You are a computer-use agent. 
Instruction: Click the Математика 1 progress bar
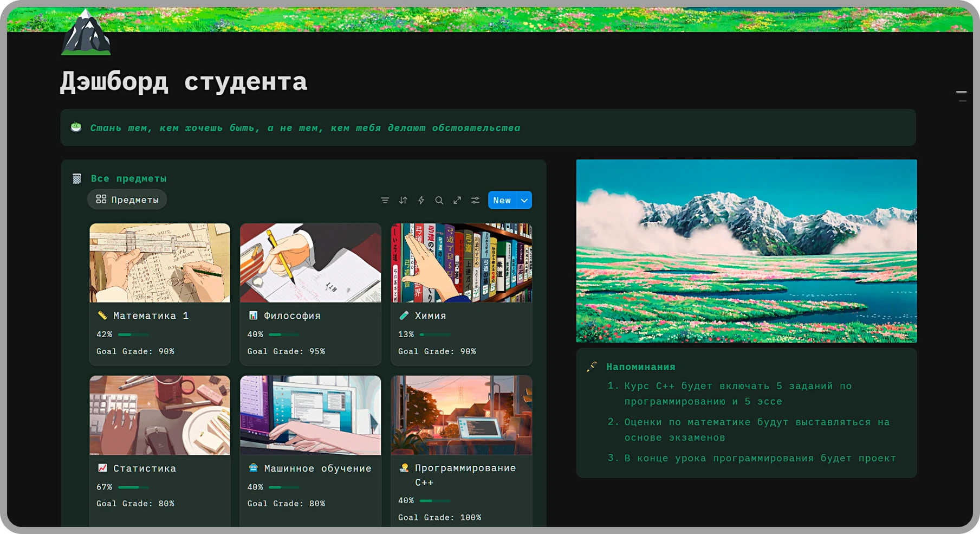(133, 334)
